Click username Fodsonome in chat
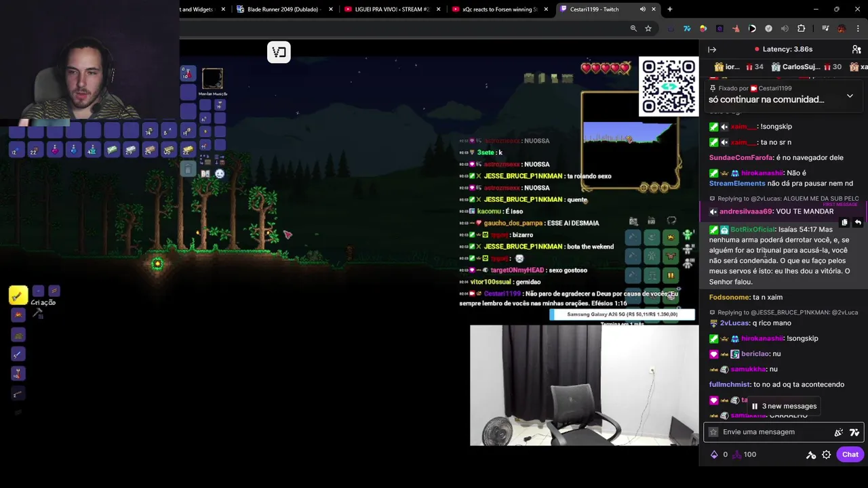This screenshot has width=868, height=488. point(730,297)
